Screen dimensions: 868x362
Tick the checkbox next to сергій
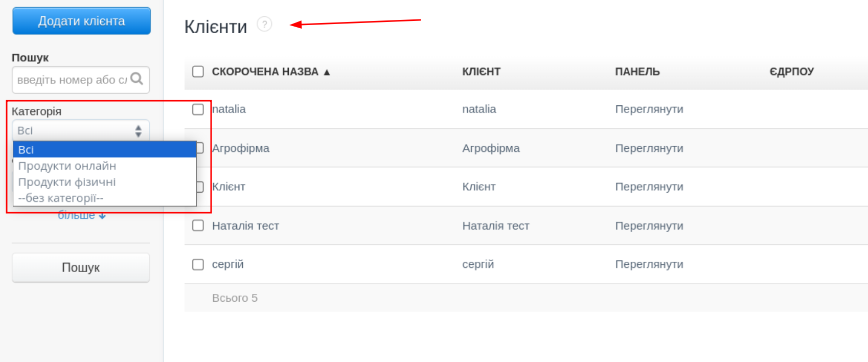(x=198, y=264)
